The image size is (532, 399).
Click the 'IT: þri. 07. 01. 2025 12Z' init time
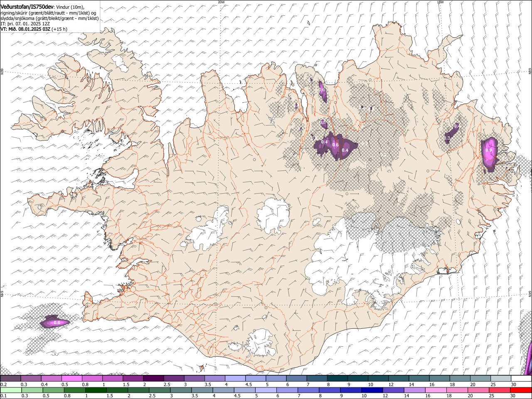25,24
